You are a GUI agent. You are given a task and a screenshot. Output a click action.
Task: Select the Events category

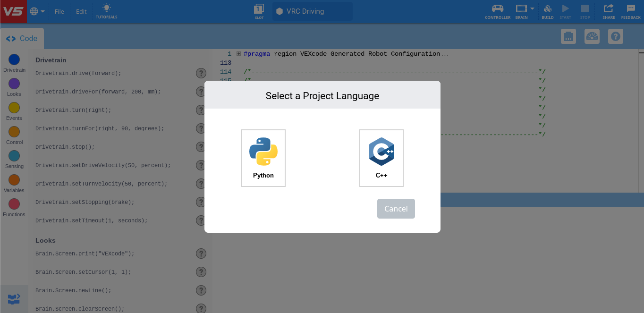click(x=14, y=111)
